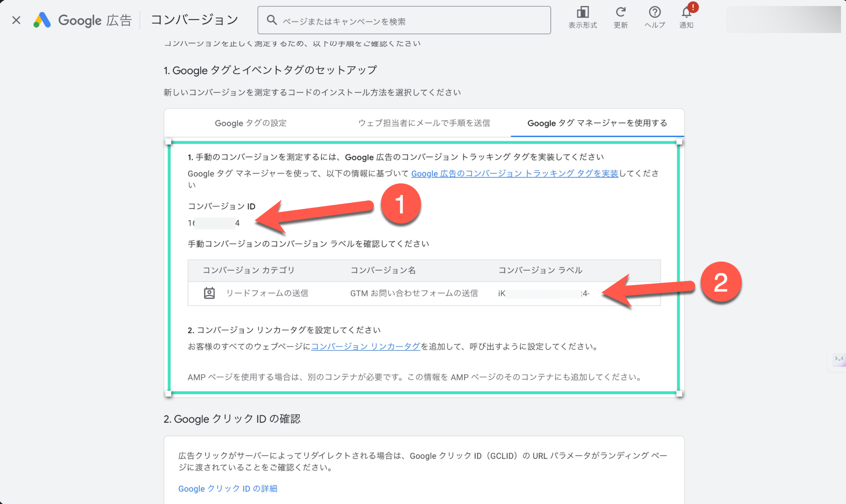Click the lead form category icon
Screen dimensions: 846x504
(209, 293)
